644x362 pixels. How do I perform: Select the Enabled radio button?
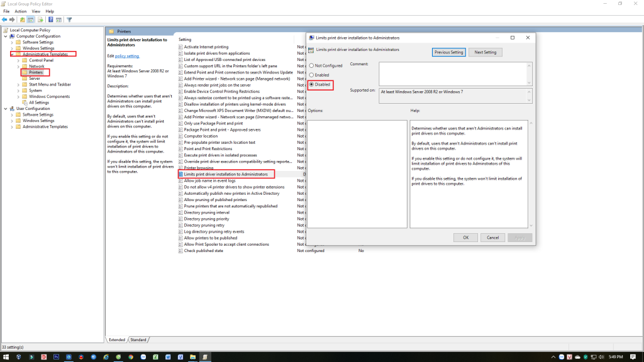click(x=311, y=75)
